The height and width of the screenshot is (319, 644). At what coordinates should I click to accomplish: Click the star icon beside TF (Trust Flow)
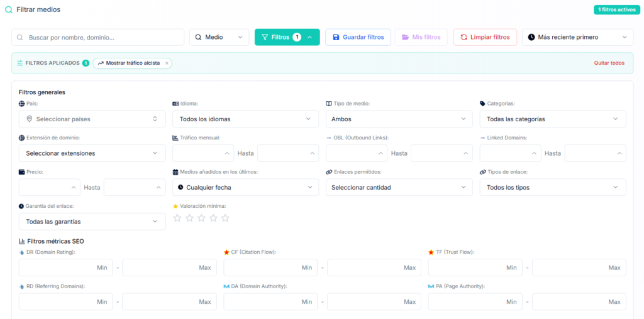click(431, 252)
